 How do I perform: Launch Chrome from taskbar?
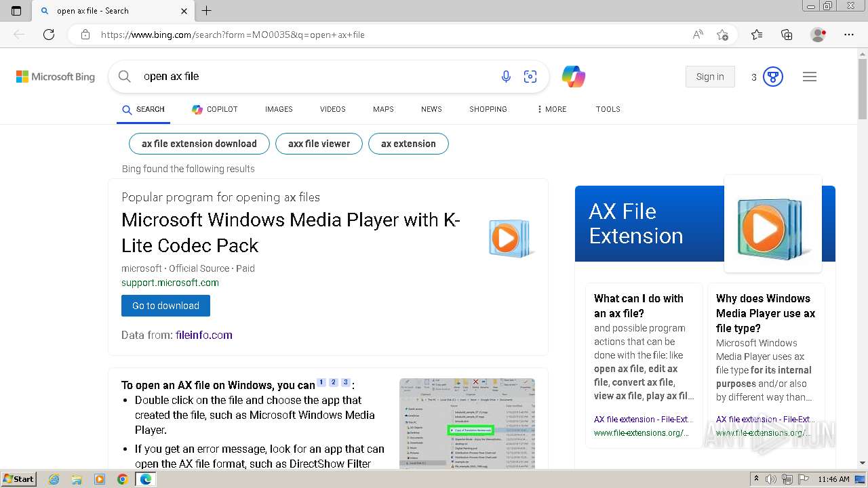tap(122, 479)
